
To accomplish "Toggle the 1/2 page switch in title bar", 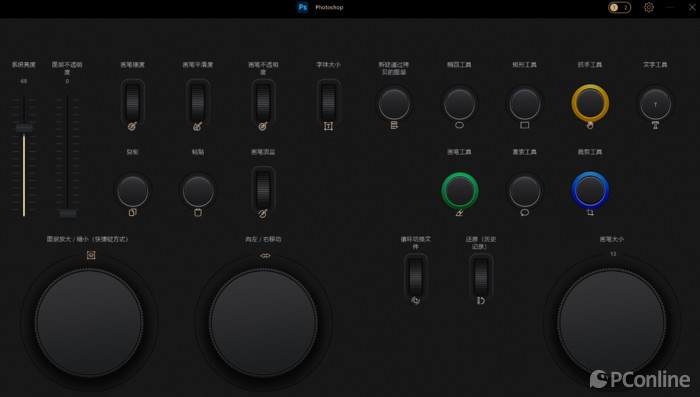I will click(x=619, y=7).
